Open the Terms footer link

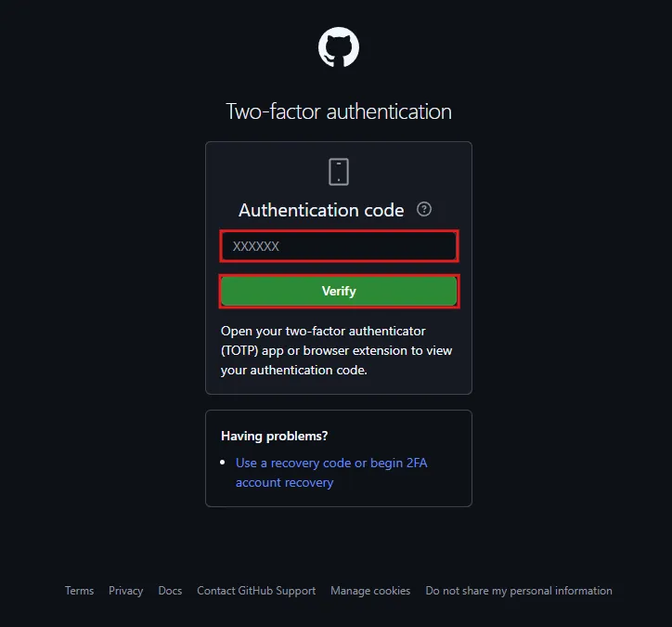coord(79,591)
